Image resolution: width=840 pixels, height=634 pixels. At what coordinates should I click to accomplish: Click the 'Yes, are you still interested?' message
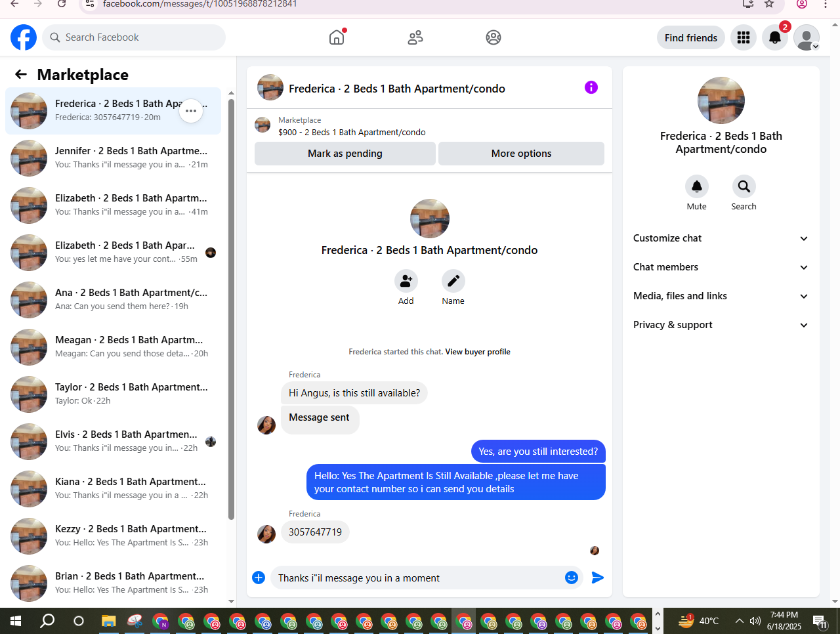click(x=538, y=452)
